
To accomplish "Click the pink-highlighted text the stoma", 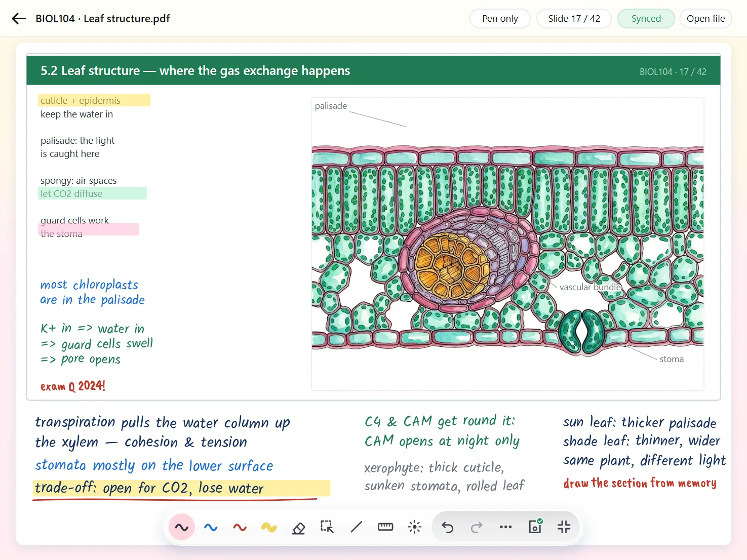I will (61, 233).
